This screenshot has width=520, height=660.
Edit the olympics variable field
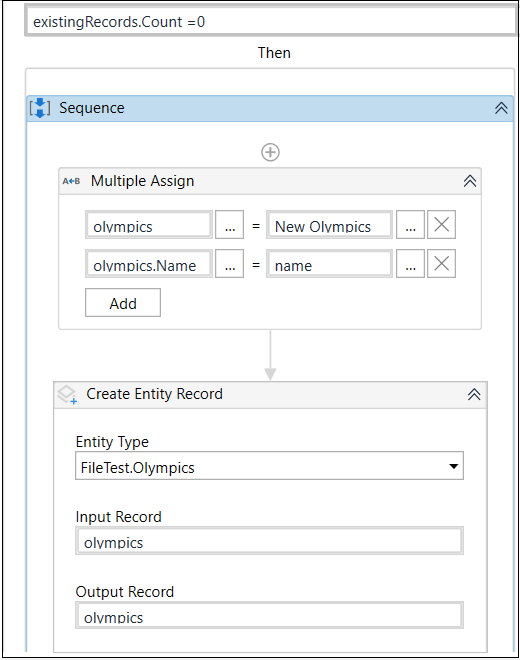(x=149, y=225)
